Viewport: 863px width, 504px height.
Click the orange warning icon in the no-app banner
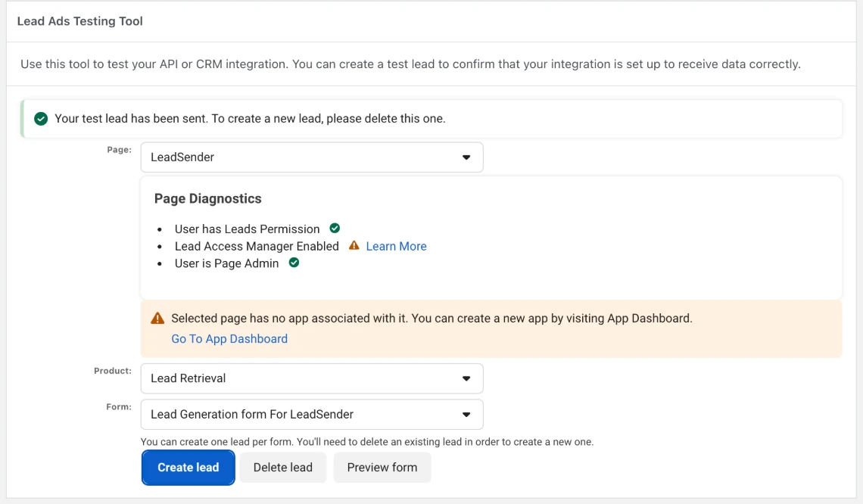pyautogui.click(x=157, y=318)
